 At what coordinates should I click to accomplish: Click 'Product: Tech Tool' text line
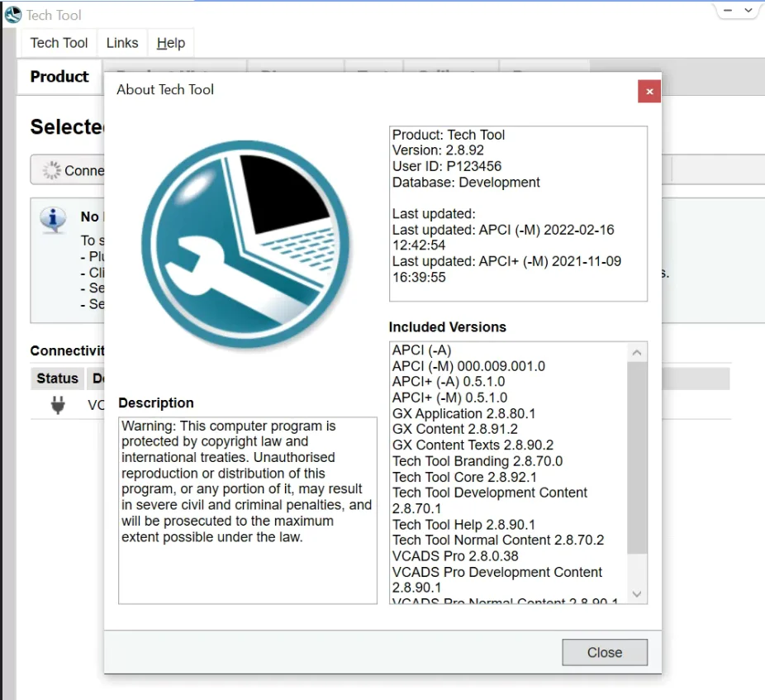tap(448, 135)
